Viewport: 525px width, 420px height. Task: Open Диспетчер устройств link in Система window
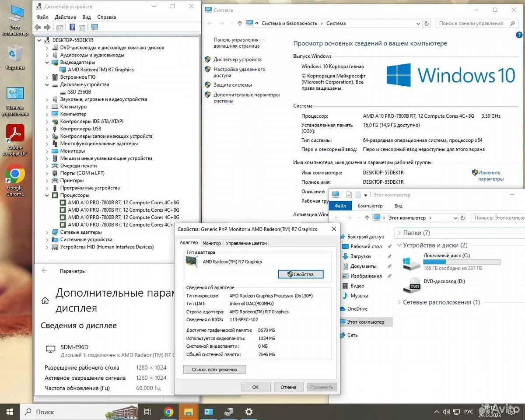click(x=238, y=59)
